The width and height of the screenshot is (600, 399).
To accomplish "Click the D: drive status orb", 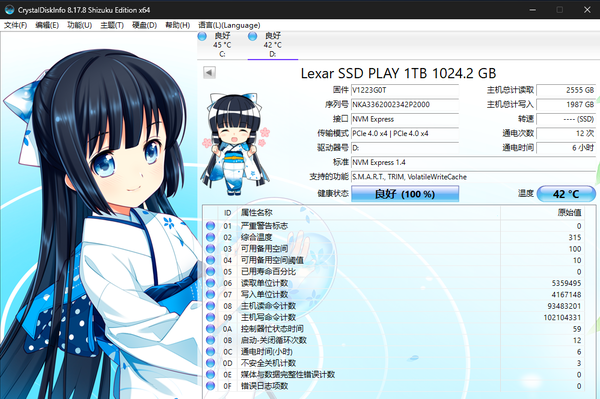I will pos(252,36).
